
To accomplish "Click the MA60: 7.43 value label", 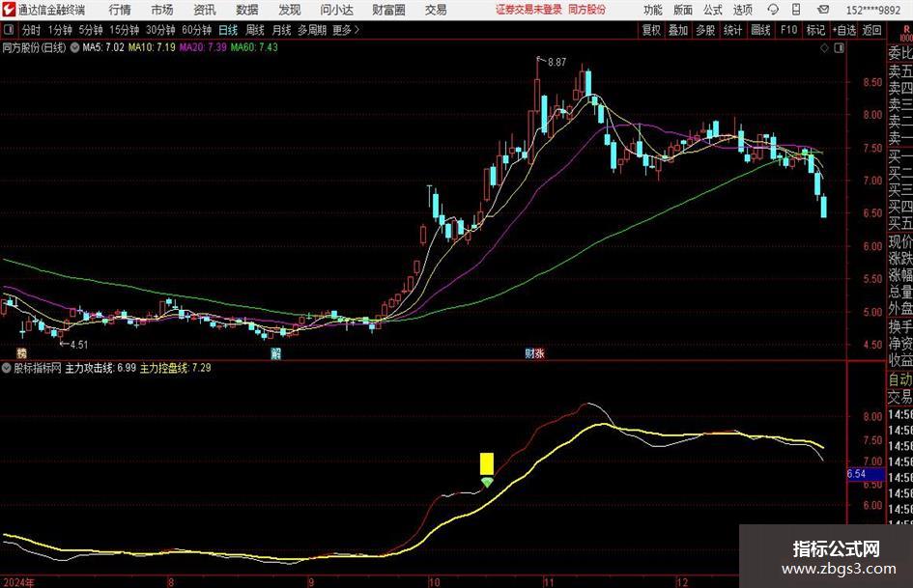I will [x=254, y=47].
